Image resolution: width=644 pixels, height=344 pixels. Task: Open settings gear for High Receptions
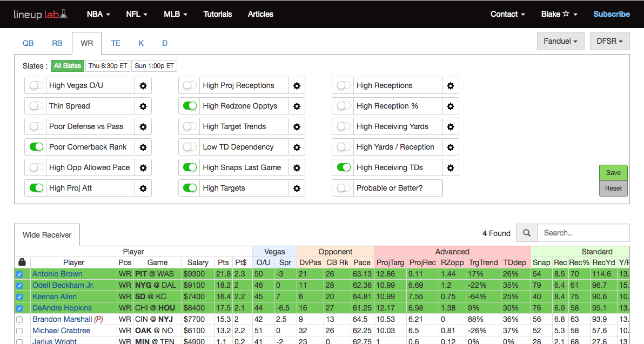[x=451, y=86]
